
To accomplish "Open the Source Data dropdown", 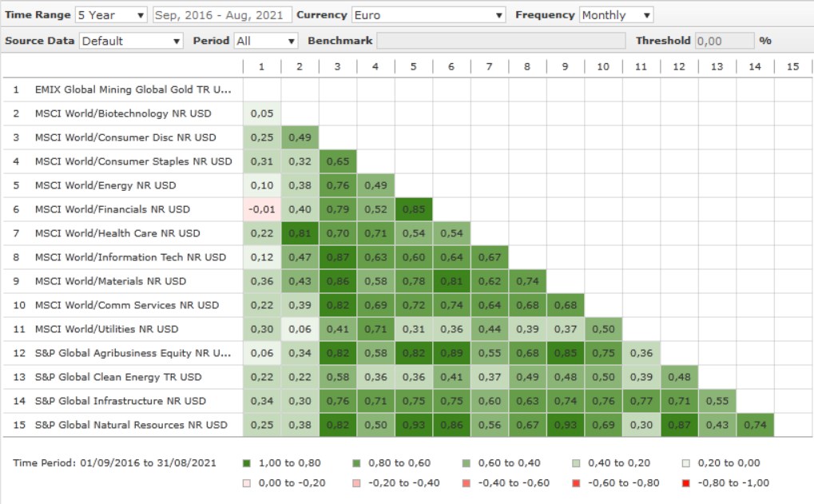I will coord(131,41).
